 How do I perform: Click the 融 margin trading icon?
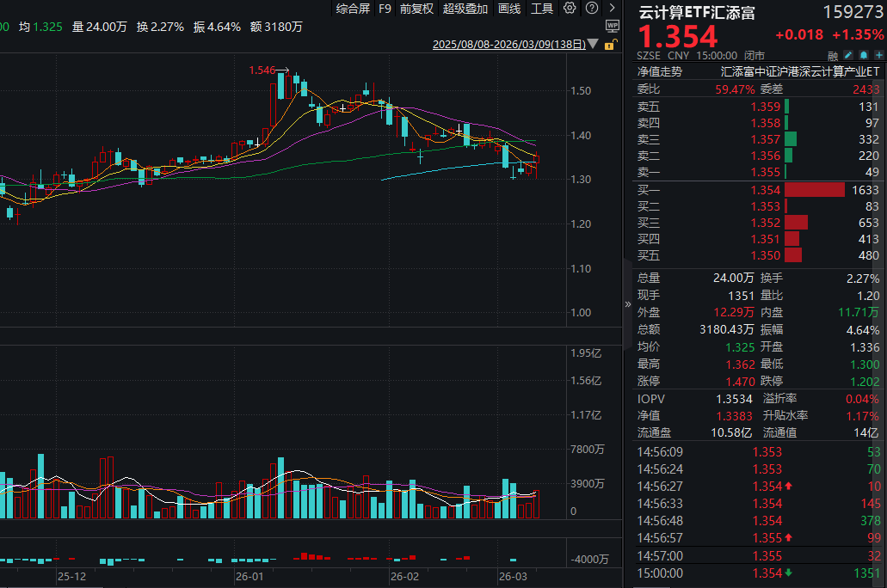[x=833, y=53]
